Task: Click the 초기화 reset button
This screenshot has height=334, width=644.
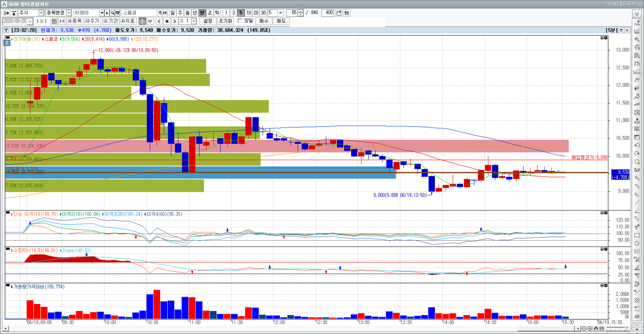Action: (225, 21)
